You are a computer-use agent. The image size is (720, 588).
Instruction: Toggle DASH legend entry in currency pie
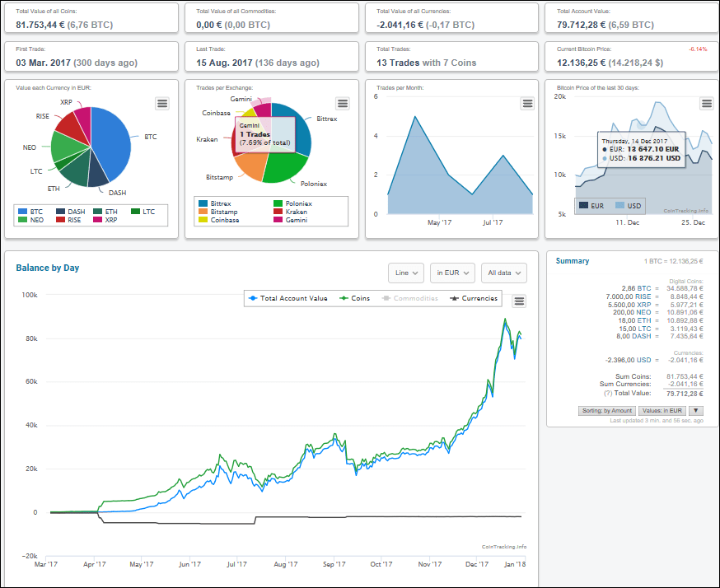point(71,212)
